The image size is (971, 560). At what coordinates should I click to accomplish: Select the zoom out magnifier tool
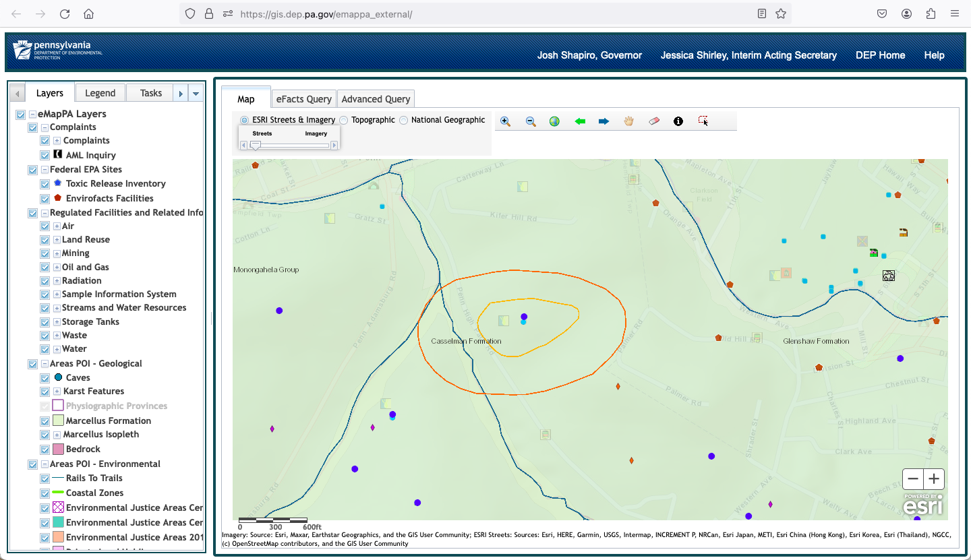(531, 121)
